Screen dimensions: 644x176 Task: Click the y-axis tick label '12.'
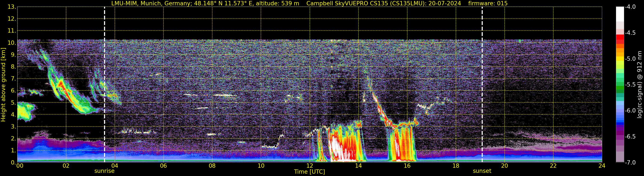tap(12, 19)
